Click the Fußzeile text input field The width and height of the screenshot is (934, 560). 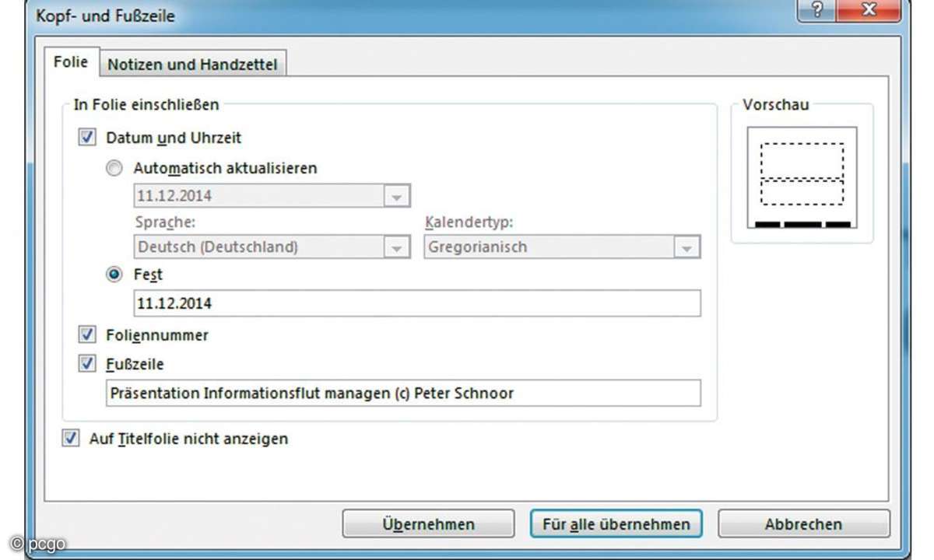(403, 393)
